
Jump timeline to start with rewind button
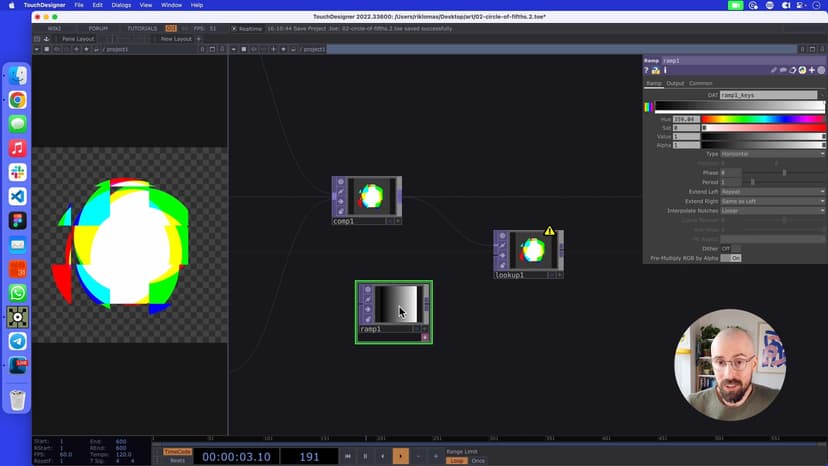point(348,456)
